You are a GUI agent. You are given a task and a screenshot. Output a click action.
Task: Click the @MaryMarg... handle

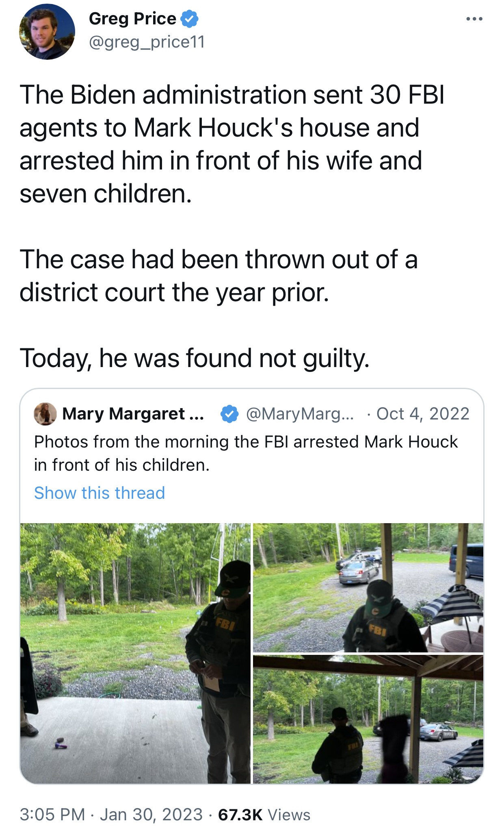(300, 414)
